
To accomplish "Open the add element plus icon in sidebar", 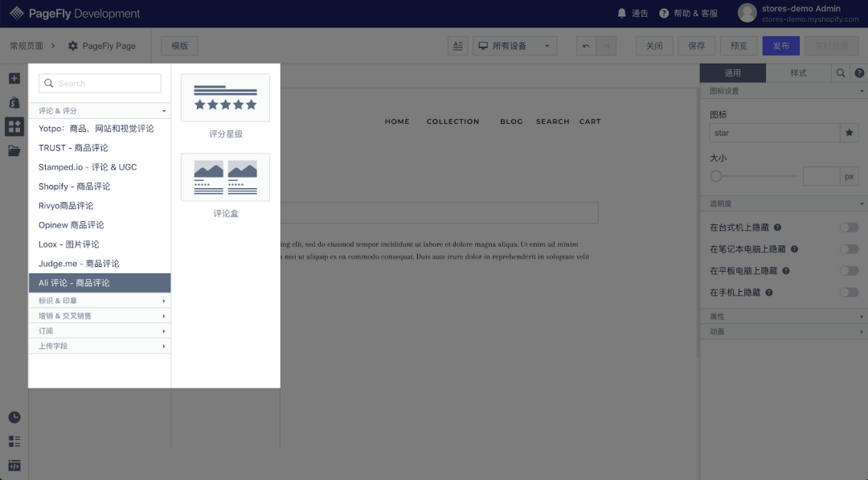I will tap(14, 79).
